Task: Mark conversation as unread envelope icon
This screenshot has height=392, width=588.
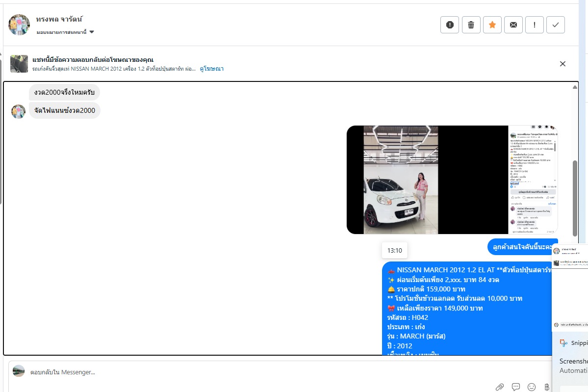Action: coord(513,25)
